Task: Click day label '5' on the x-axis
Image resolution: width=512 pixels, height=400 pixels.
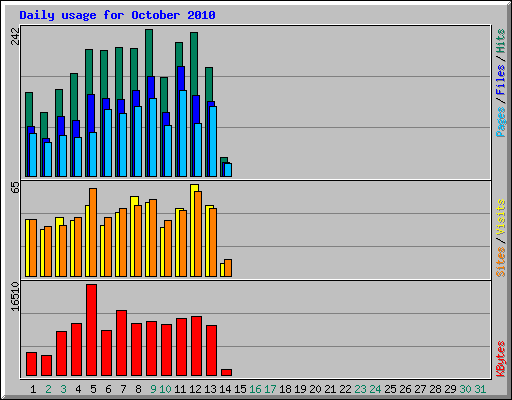Action: (93, 389)
